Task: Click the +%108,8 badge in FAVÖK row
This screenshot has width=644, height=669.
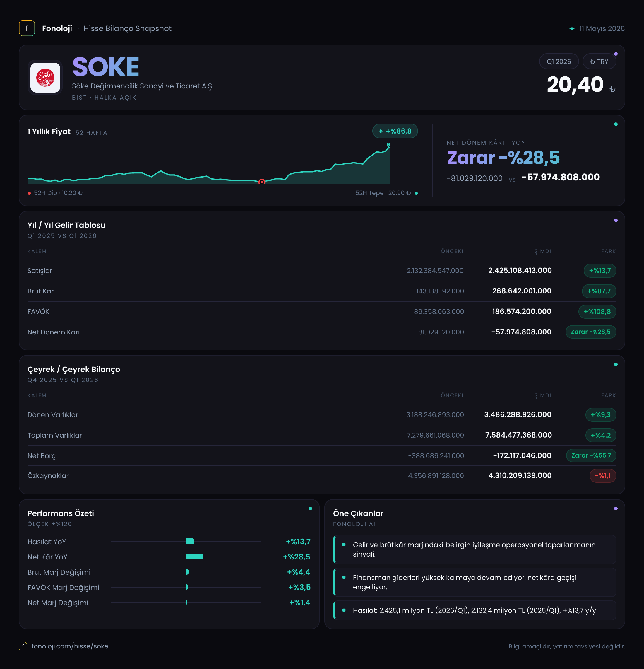Action: coord(597,312)
